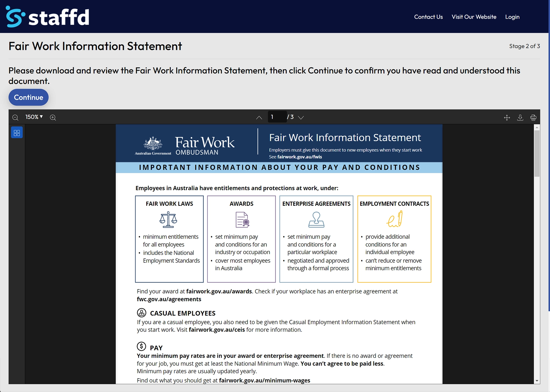The width and height of the screenshot is (550, 392).
Task: Click the staffd logo
Action: 48,17
